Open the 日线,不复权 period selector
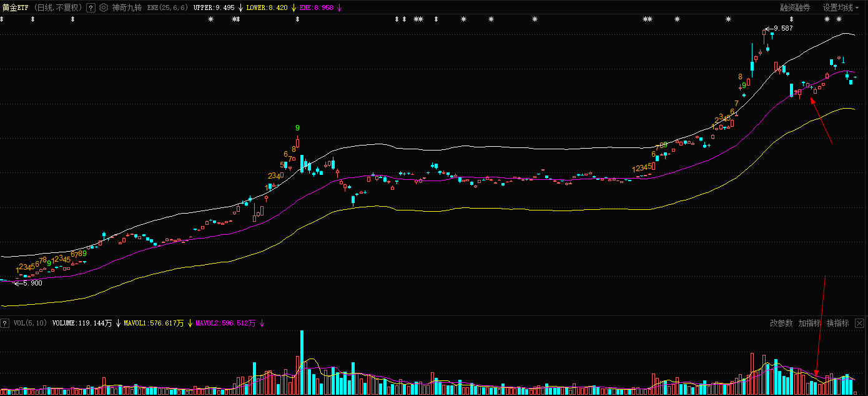 (x=59, y=8)
